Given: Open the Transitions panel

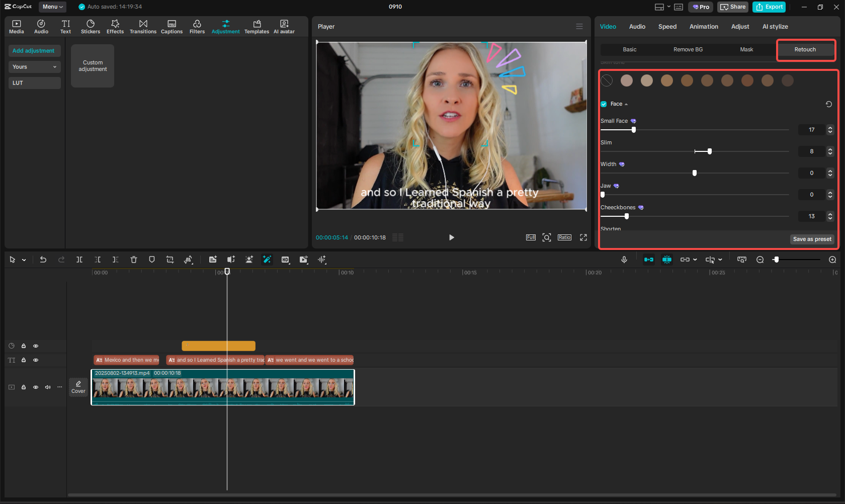Looking at the screenshot, I should (x=143, y=26).
